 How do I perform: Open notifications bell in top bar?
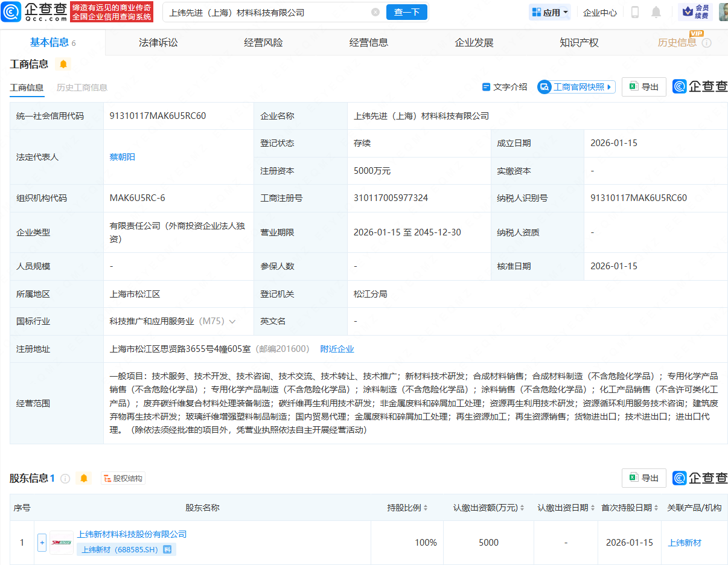point(656,12)
